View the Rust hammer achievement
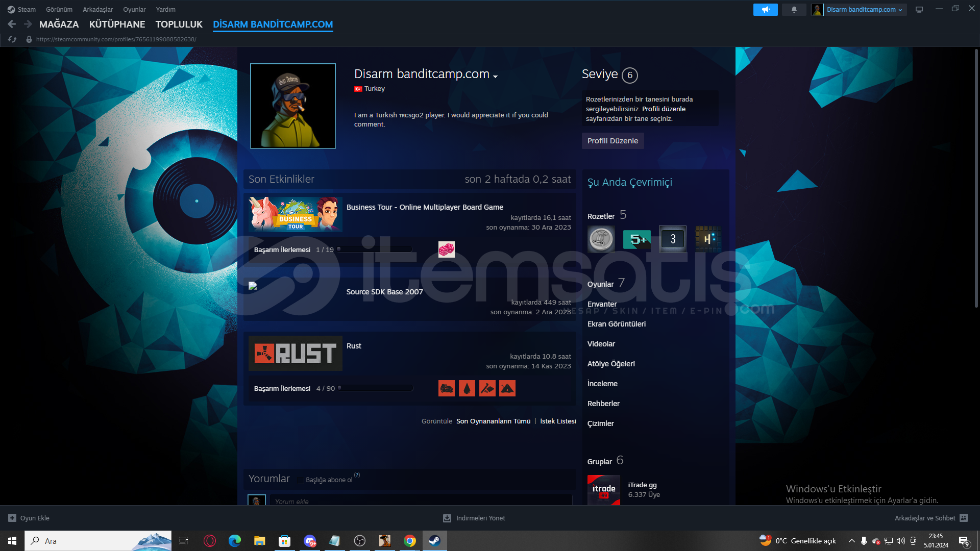Viewport: 980px width, 551px height. (x=487, y=388)
